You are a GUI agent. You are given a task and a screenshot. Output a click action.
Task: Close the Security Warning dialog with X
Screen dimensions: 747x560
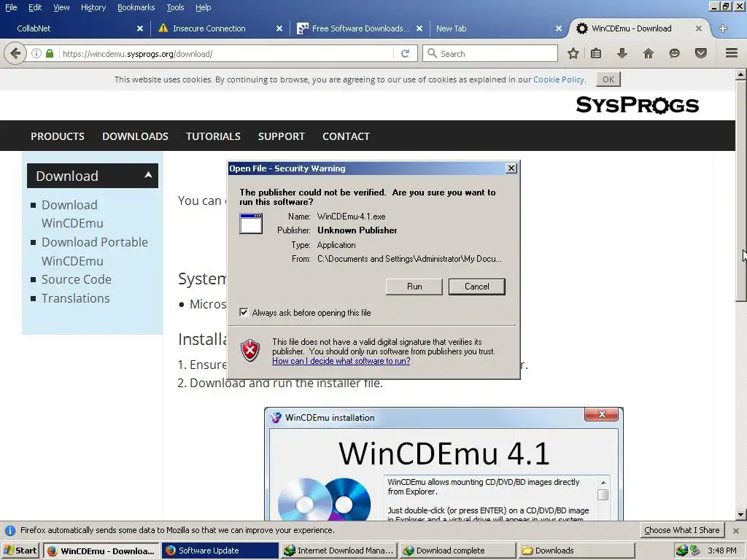pos(511,168)
